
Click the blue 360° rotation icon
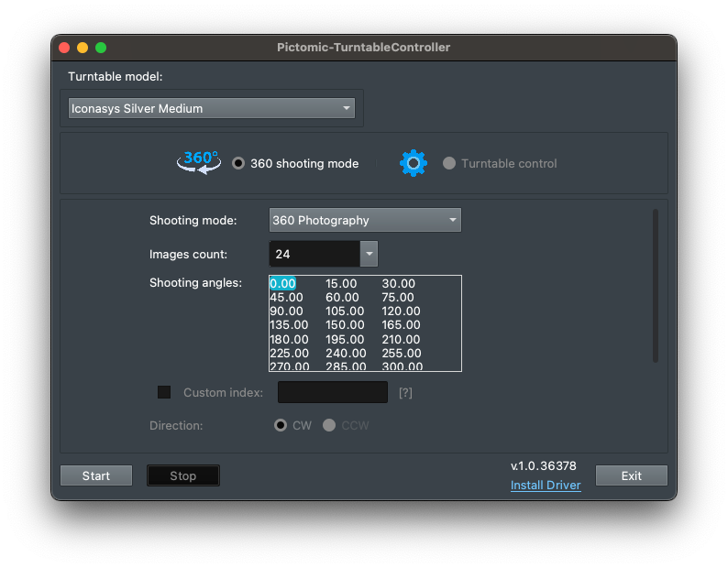(x=199, y=162)
